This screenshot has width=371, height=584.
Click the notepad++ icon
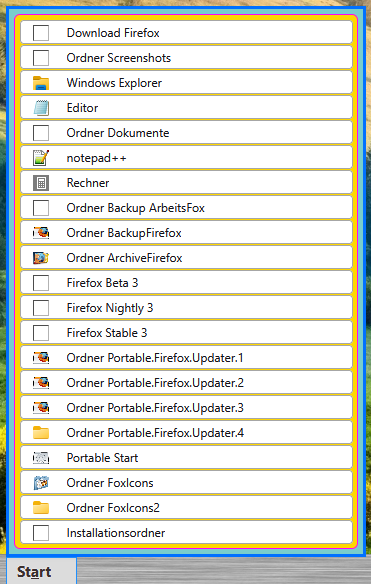tap(41, 158)
